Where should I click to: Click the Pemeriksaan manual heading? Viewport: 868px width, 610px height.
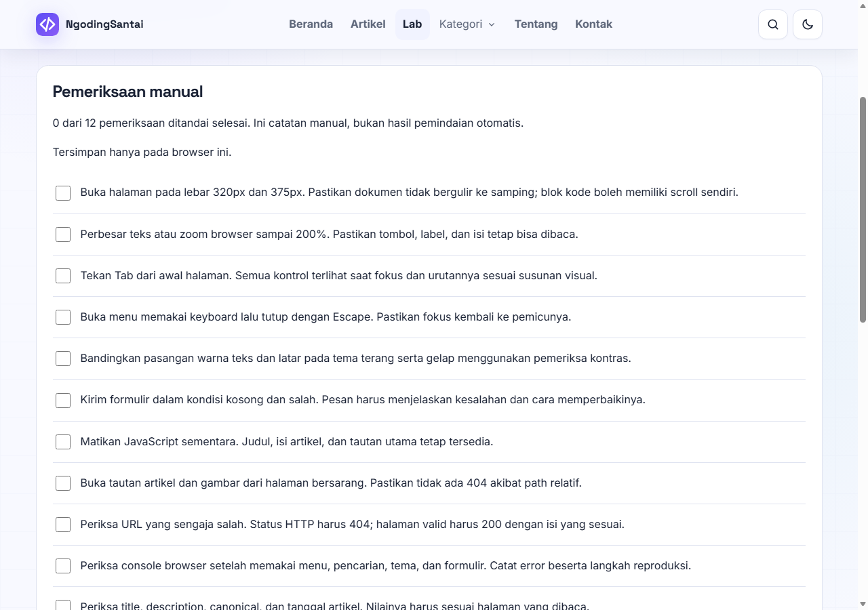coord(127,91)
